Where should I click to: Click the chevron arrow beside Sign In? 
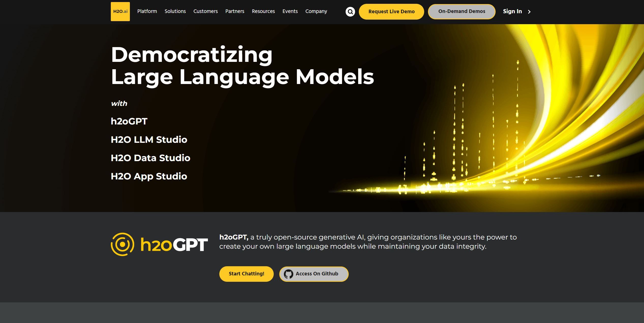point(529,12)
